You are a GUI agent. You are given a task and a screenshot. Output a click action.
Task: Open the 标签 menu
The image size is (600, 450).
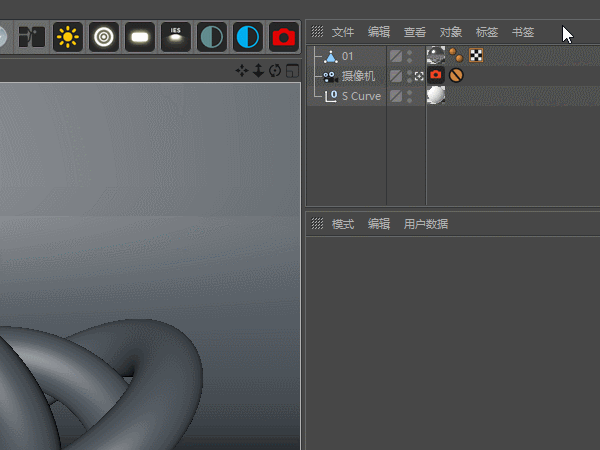pyautogui.click(x=487, y=32)
